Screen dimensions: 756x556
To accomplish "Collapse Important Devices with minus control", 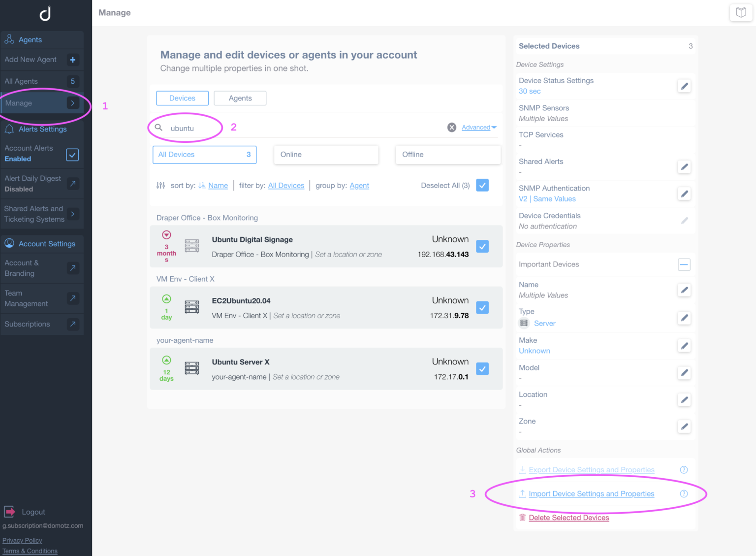I will tap(684, 264).
